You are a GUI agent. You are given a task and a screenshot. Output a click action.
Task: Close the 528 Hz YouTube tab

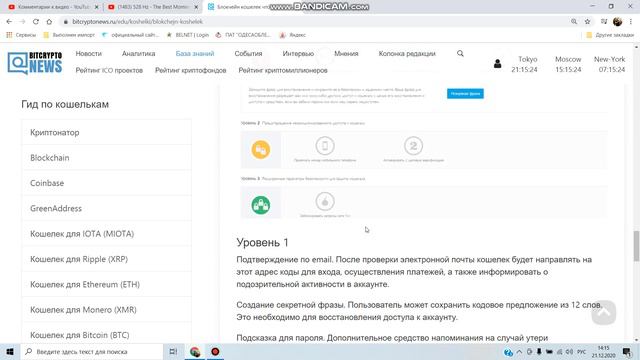coord(196,7)
